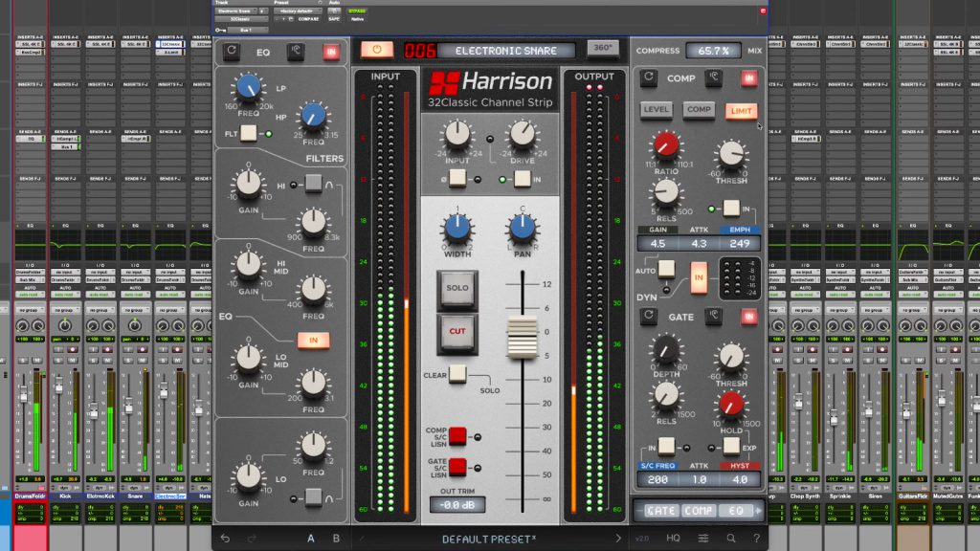This screenshot has height=551, width=980.
Task: Toggle the COMP S/C LISN red button
Action: tap(457, 436)
